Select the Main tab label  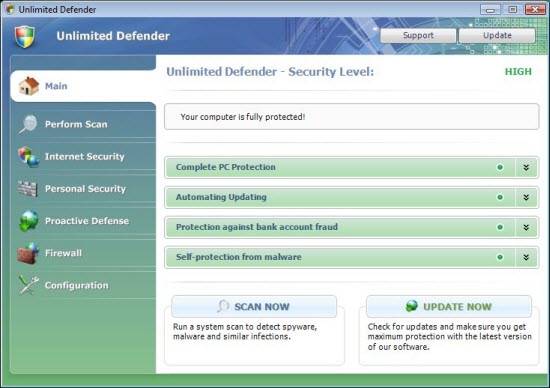56,86
